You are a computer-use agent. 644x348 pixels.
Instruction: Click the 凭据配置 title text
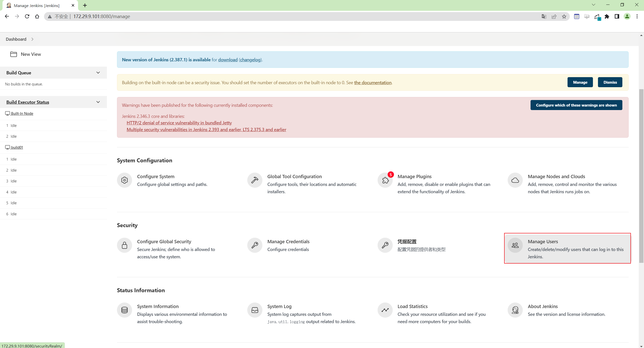(x=407, y=242)
